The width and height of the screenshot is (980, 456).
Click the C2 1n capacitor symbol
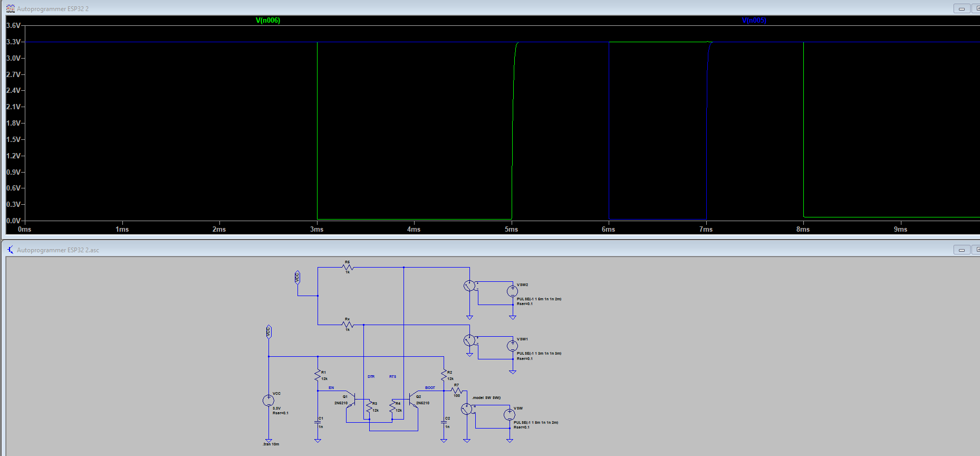point(444,422)
